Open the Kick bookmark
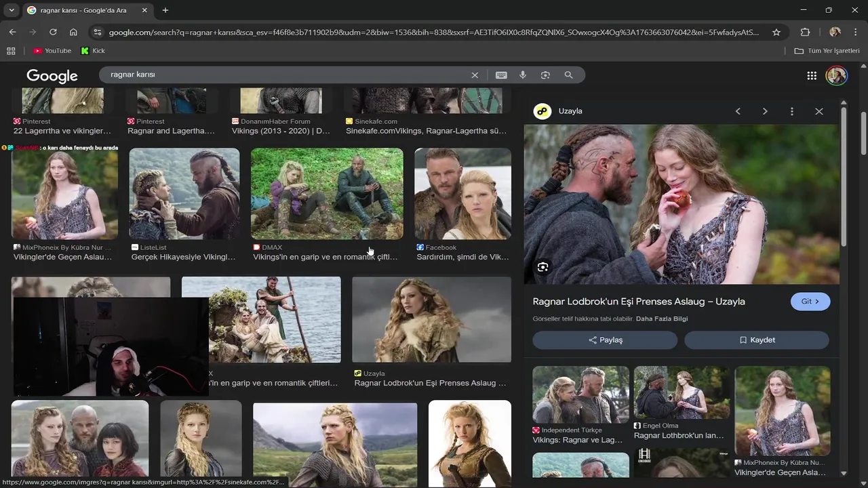This screenshot has width=868, height=488. click(93, 51)
